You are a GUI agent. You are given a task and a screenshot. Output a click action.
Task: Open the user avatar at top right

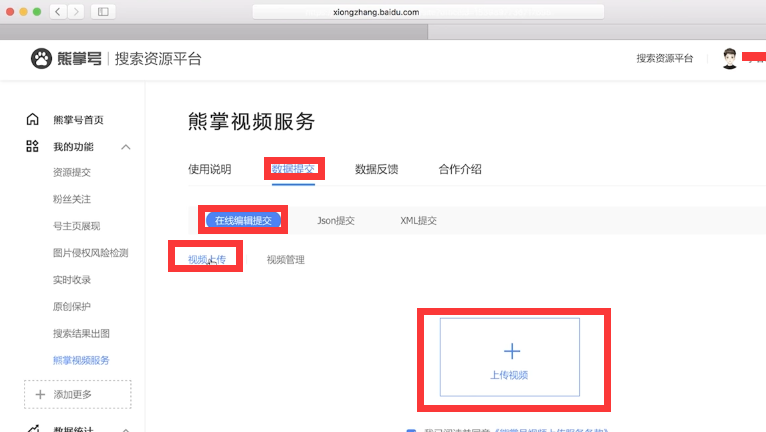click(730, 59)
